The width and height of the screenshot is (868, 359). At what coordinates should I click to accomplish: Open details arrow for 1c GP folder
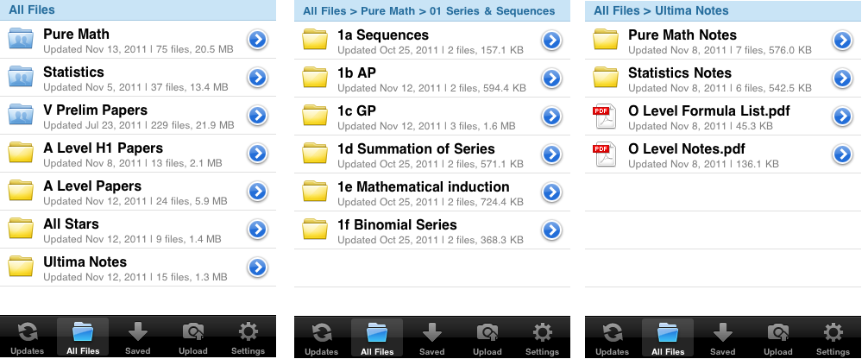551,117
